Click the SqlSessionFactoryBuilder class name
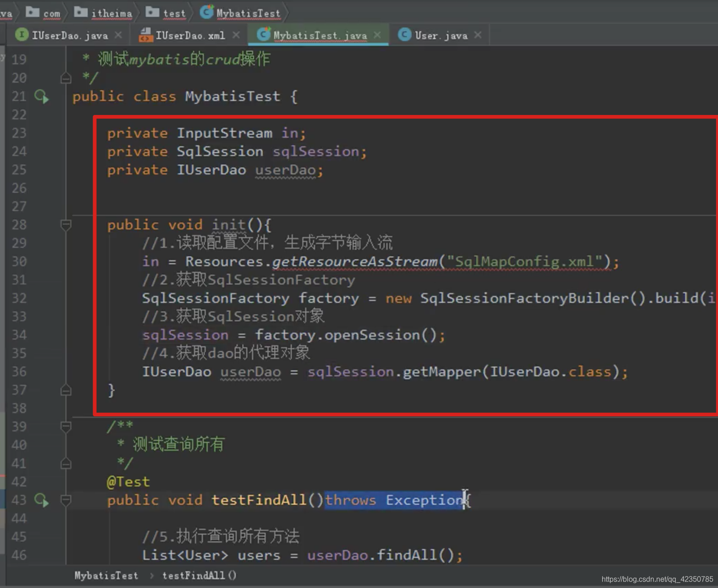Image resolution: width=718 pixels, height=588 pixels. pyautogui.click(x=525, y=298)
